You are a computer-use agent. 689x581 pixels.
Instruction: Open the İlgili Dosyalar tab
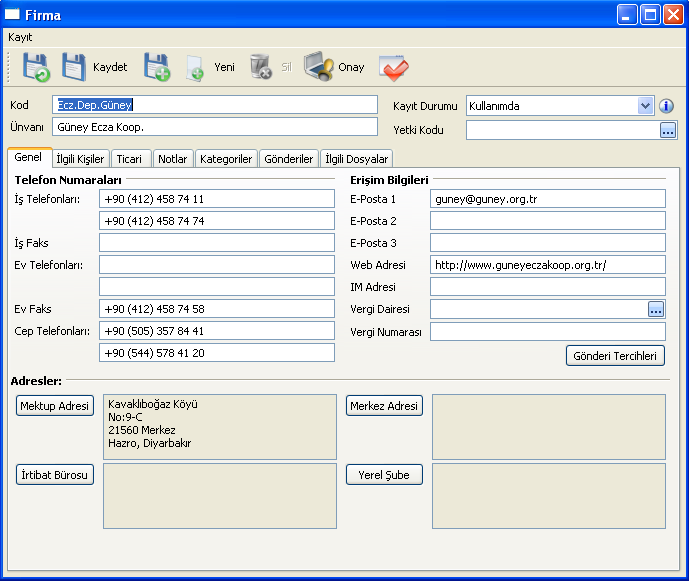(357, 159)
